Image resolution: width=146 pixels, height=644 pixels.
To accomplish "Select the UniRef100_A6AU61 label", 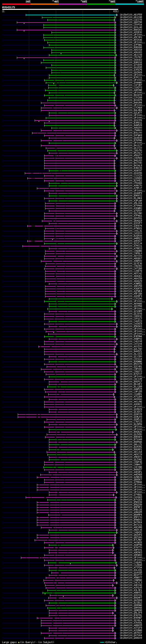I will click(x=131, y=276).
